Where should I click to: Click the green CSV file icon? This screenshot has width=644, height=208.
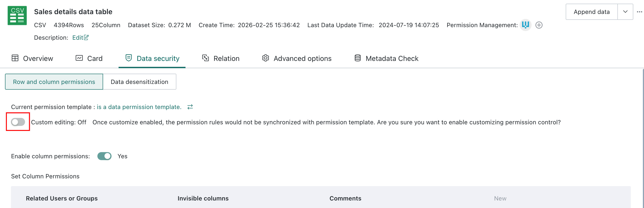[17, 16]
